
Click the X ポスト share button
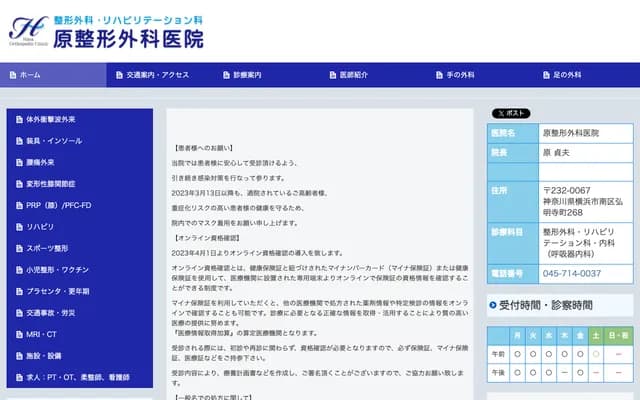coord(509,113)
